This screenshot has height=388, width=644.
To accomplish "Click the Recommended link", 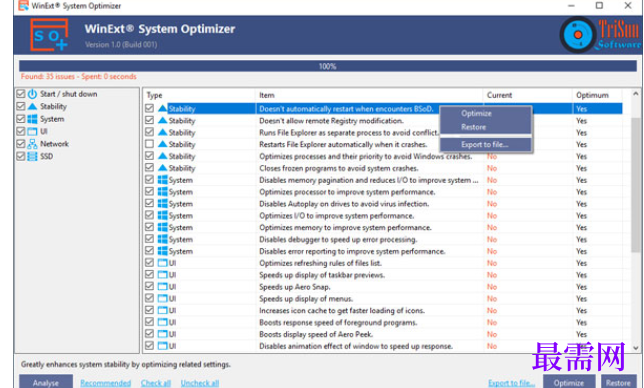I will click(106, 383).
